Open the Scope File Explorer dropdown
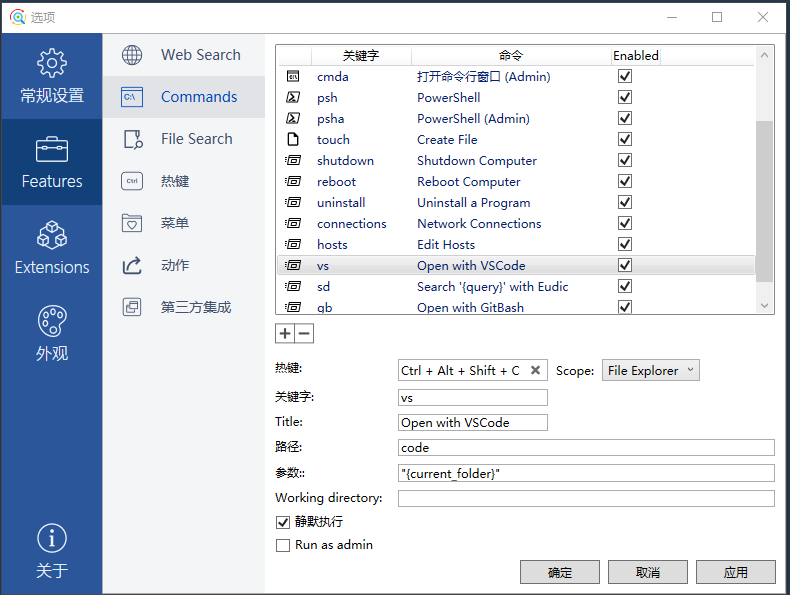The width and height of the screenshot is (790, 595). [650, 370]
